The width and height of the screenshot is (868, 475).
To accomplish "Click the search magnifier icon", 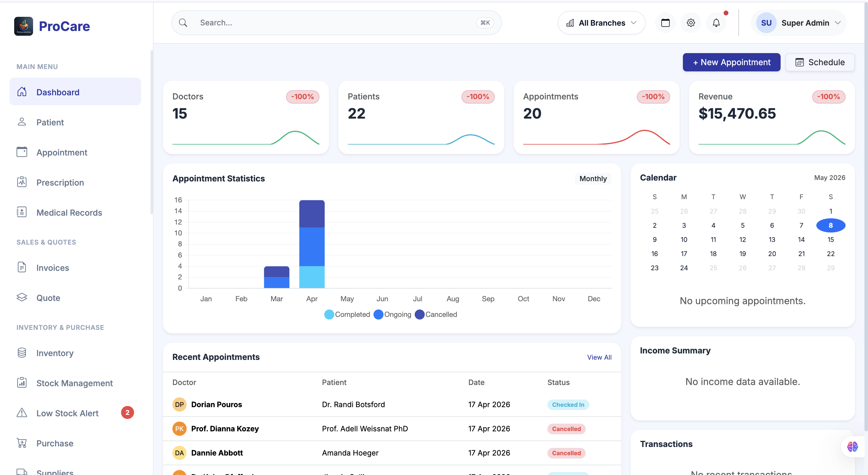I will tap(183, 22).
